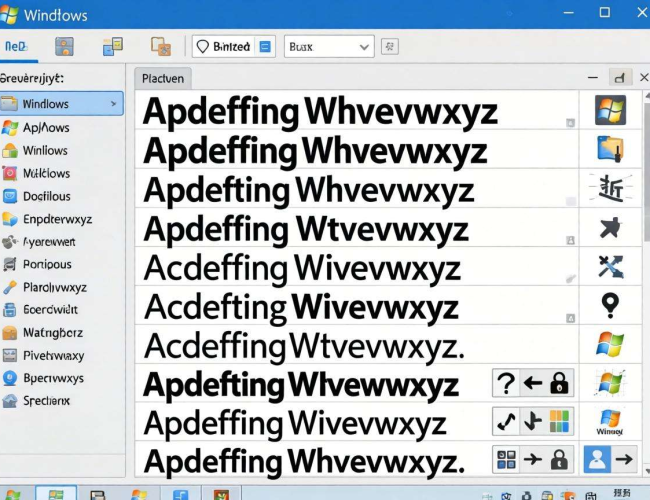This screenshot has width=650, height=500.
Task: Select Boerdwidit in the sidebar
Action: pyautogui.click(x=50, y=310)
